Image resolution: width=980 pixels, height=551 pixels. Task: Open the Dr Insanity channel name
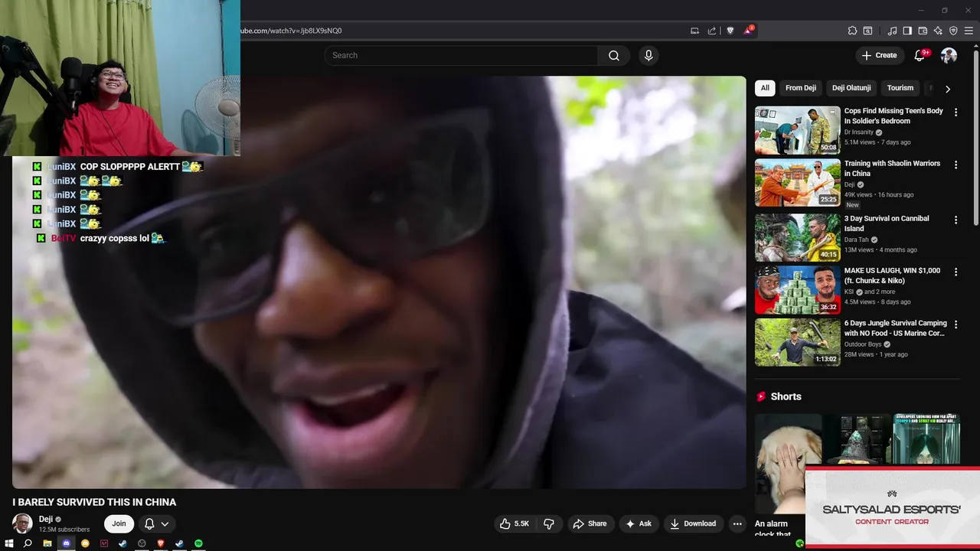859,132
